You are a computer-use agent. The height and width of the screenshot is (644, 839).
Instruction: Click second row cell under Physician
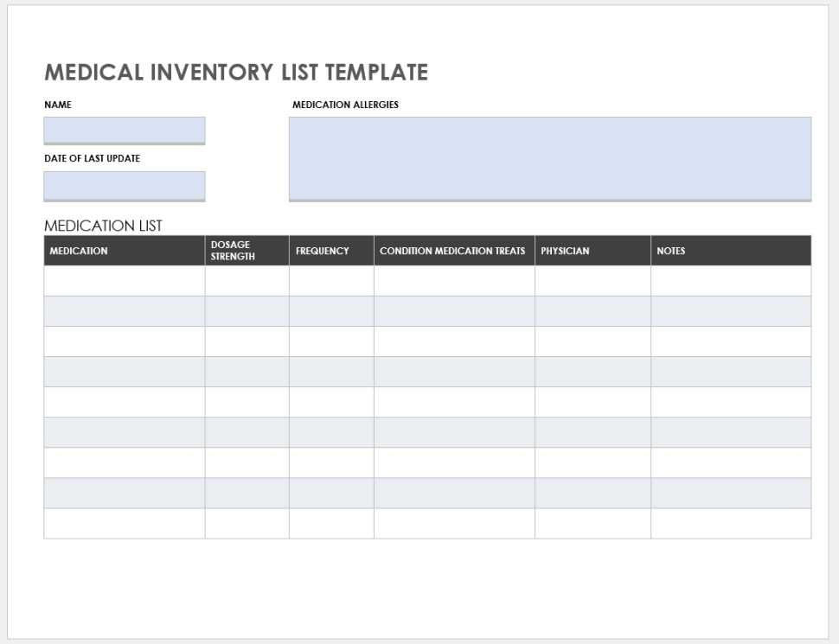[x=592, y=311]
